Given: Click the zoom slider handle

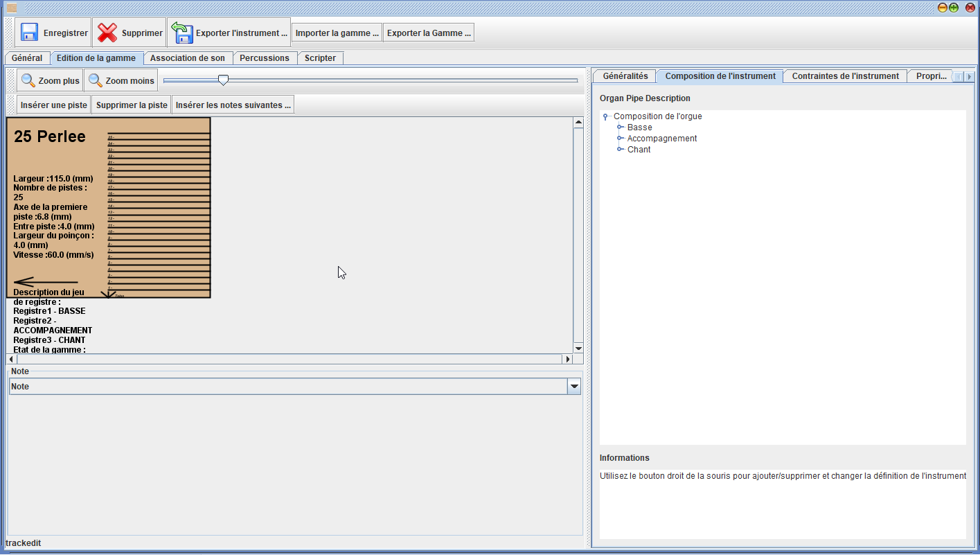Looking at the screenshot, I should tap(223, 80).
